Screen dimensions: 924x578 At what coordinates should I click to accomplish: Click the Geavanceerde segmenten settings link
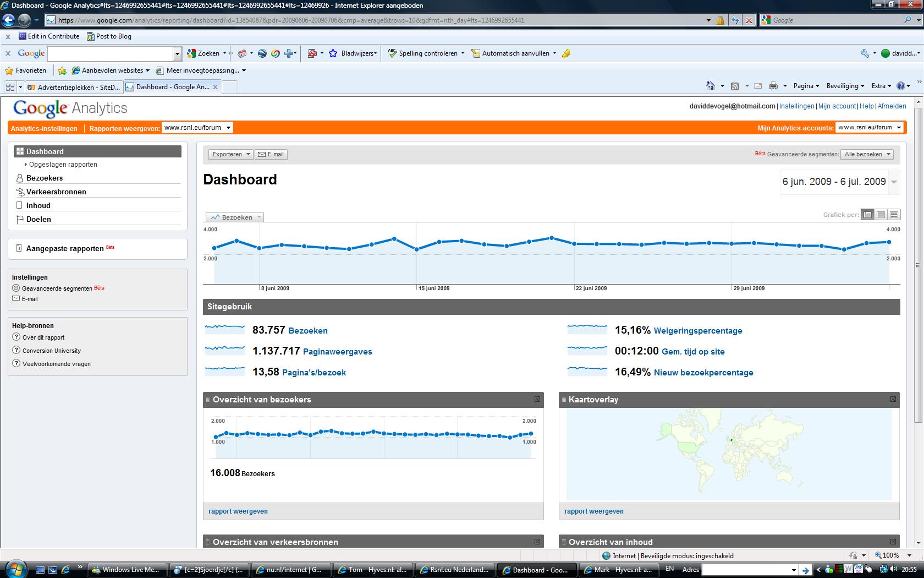pyautogui.click(x=57, y=288)
